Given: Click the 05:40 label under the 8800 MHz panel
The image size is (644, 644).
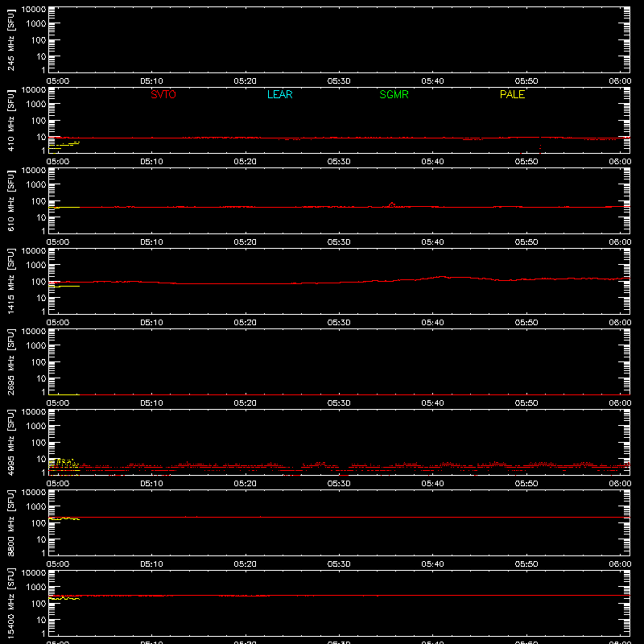Looking at the screenshot, I should [x=432, y=564].
